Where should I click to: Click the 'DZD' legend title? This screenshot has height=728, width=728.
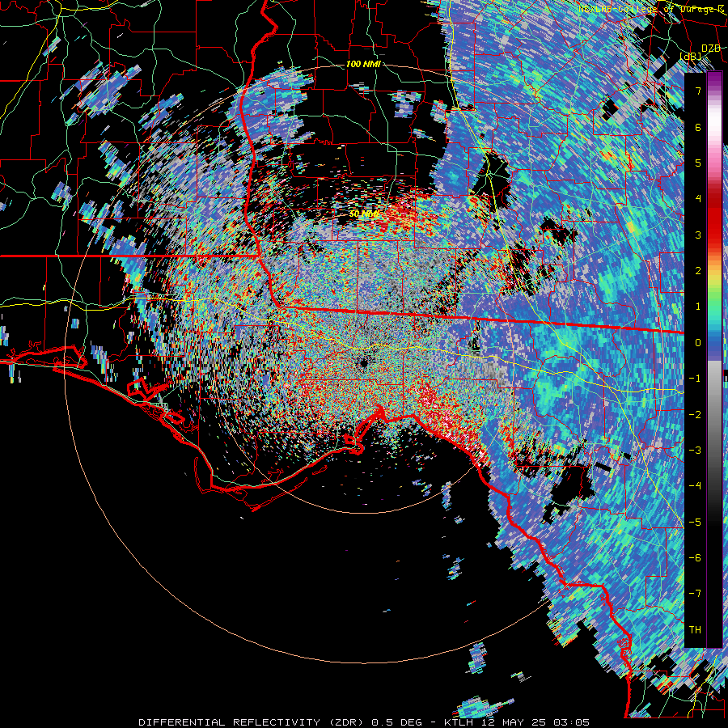coord(710,49)
